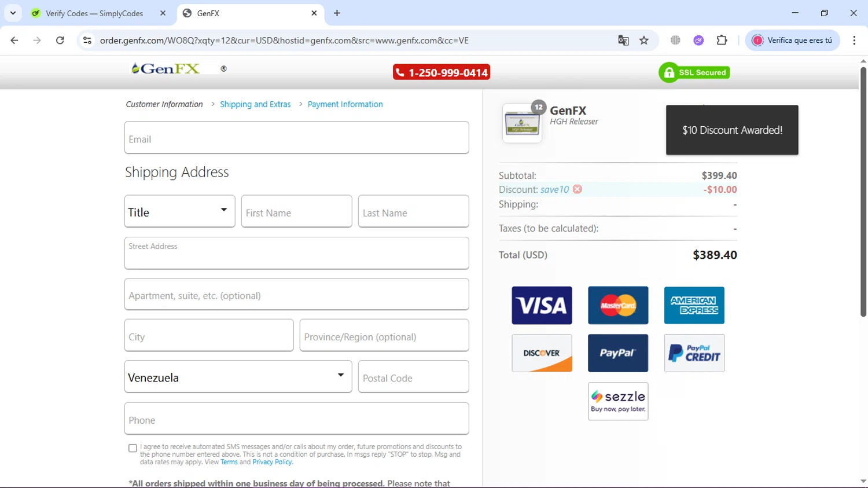Click the First Name field
The height and width of the screenshot is (488, 868).
point(296,211)
